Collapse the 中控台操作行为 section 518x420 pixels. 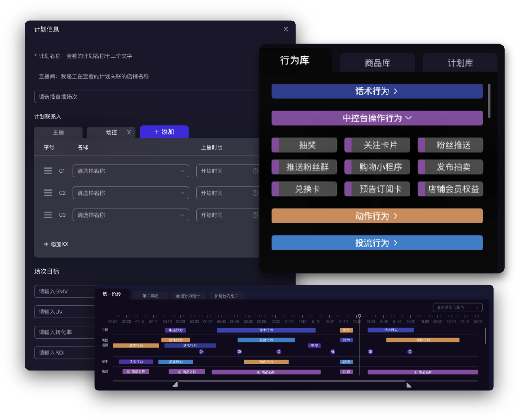tap(377, 118)
